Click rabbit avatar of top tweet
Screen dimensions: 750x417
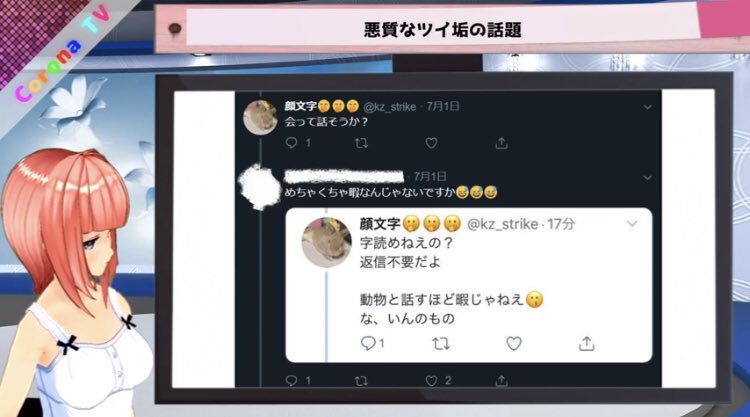pos(260,117)
